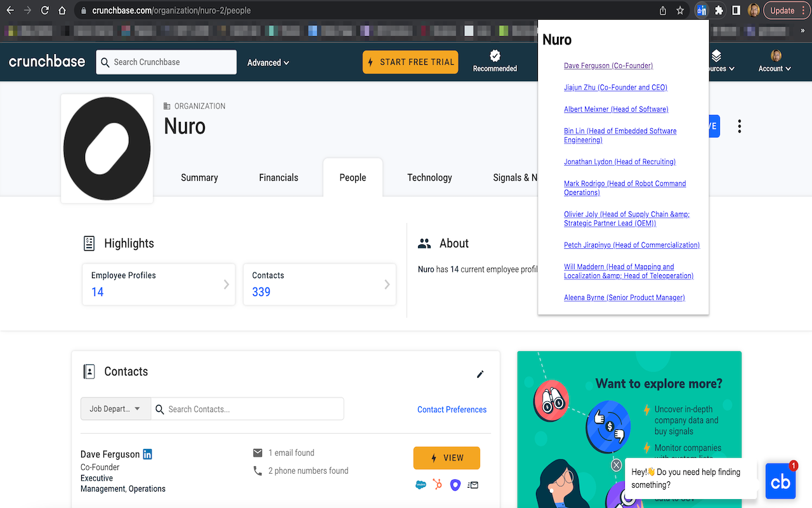812x508 pixels.
Task: Click the Salesforce export icon for Dave Ferguson
Action: point(420,485)
